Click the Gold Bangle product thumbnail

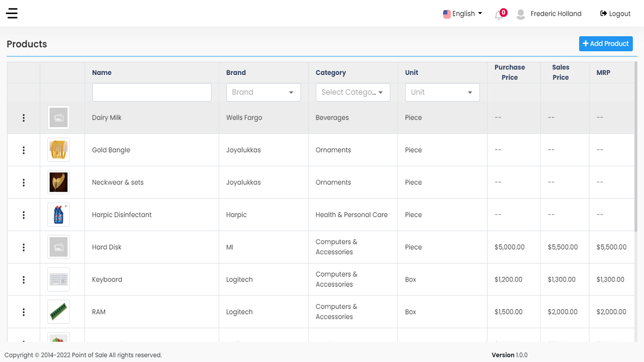58,150
